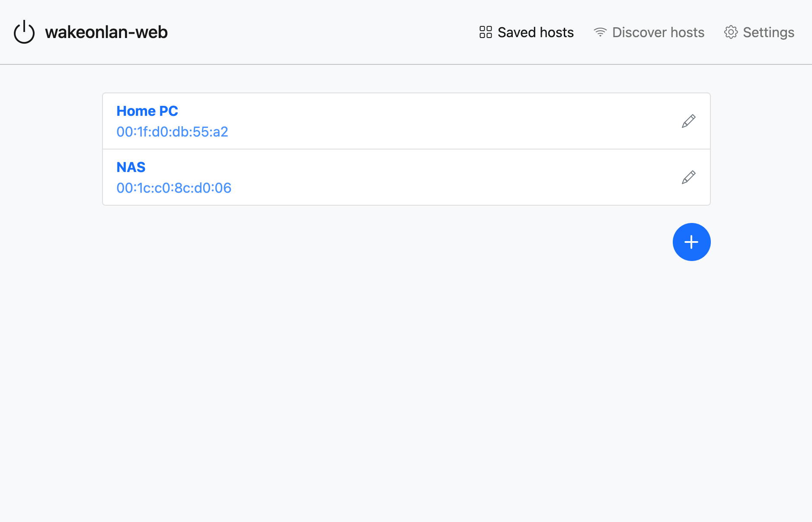Viewport: 812px width, 522px height.
Task: Open Settings via the gear icon
Action: [x=731, y=32]
